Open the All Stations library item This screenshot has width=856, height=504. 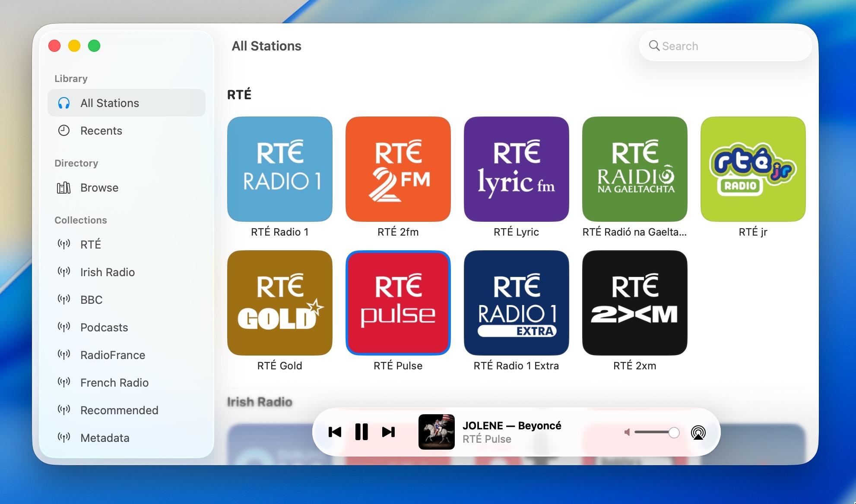pos(127,103)
